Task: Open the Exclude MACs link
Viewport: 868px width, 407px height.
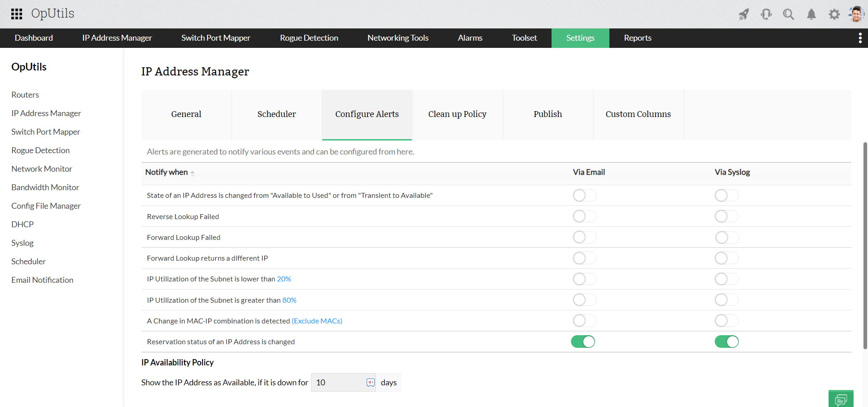Action: (317, 321)
